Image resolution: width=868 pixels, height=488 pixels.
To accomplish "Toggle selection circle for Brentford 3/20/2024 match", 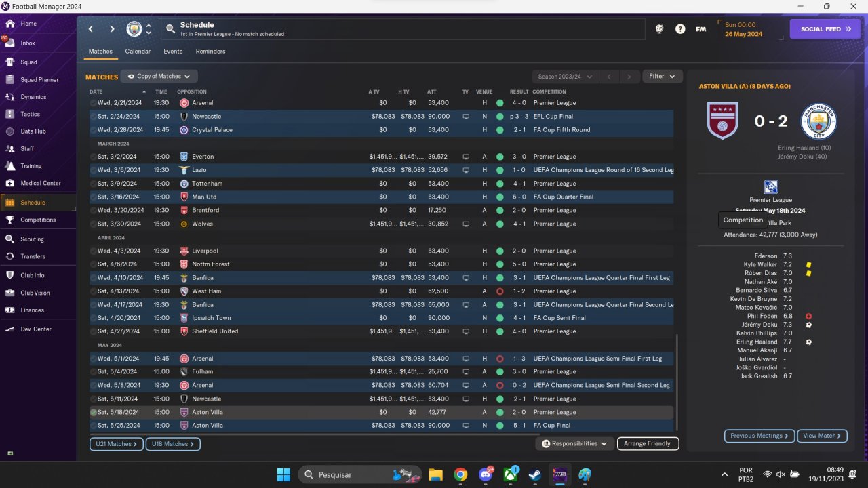I will [x=94, y=211].
